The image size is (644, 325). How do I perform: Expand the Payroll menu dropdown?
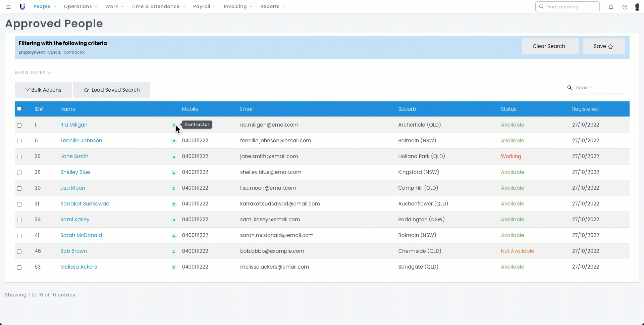(x=204, y=7)
